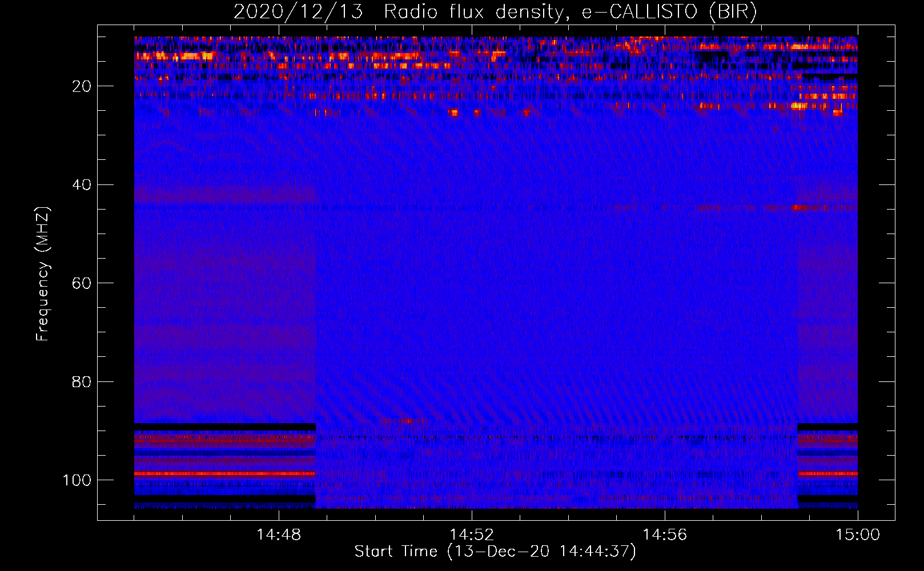Click the 100 frequency axis label
924x571 pixels.
[x=77, y=480]
